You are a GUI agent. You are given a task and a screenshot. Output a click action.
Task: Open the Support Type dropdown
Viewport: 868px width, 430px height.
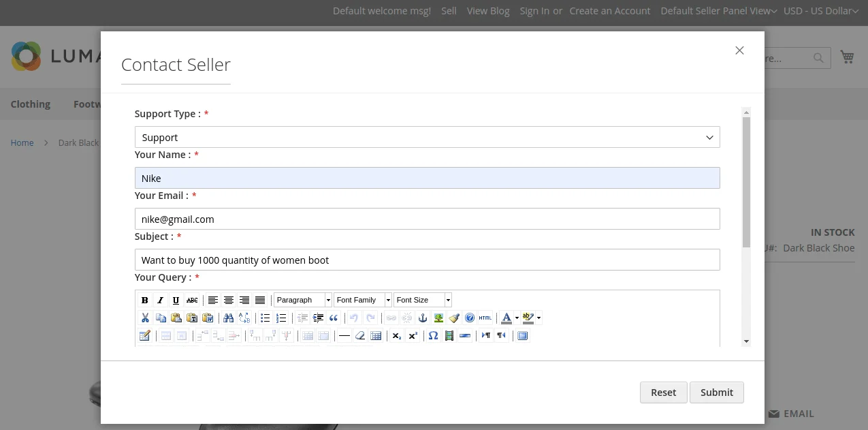pos(427,138)
